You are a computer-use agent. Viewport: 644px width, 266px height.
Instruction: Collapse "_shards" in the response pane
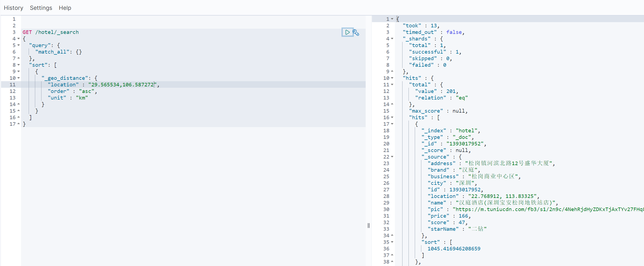tap(392, 39)
